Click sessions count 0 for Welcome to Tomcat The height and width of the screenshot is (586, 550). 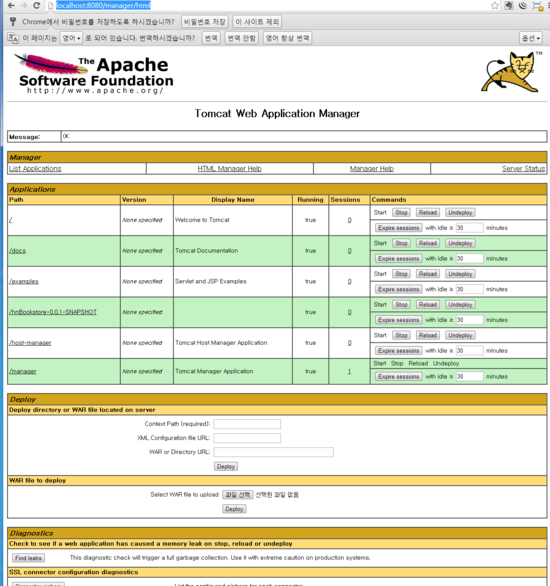[x=349, y=220]
